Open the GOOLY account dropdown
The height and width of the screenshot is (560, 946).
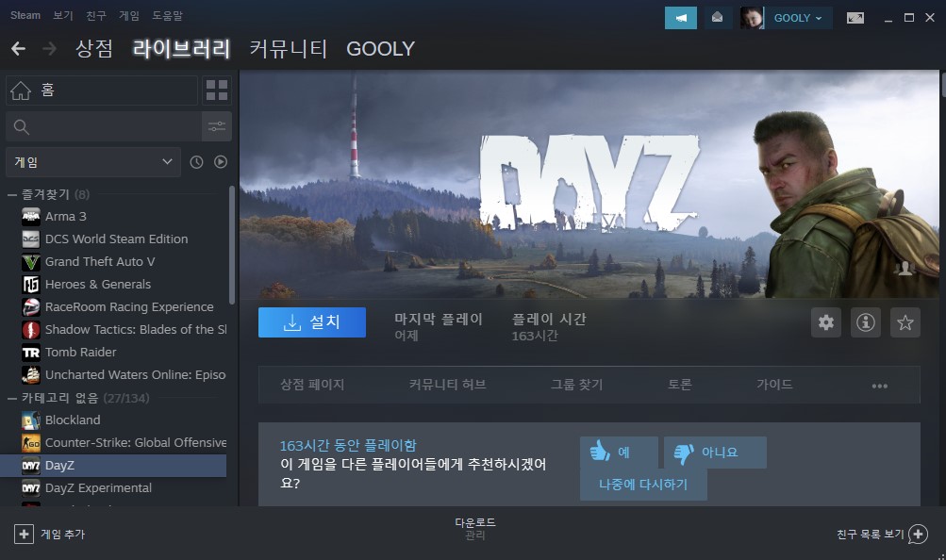[798, 18]
